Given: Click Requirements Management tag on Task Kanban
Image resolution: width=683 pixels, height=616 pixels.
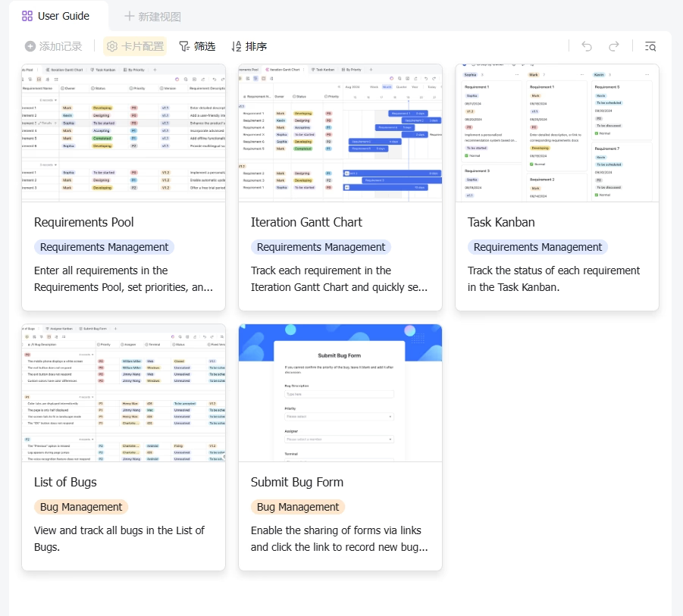Looking at the screenshot, I should [537, 247].
